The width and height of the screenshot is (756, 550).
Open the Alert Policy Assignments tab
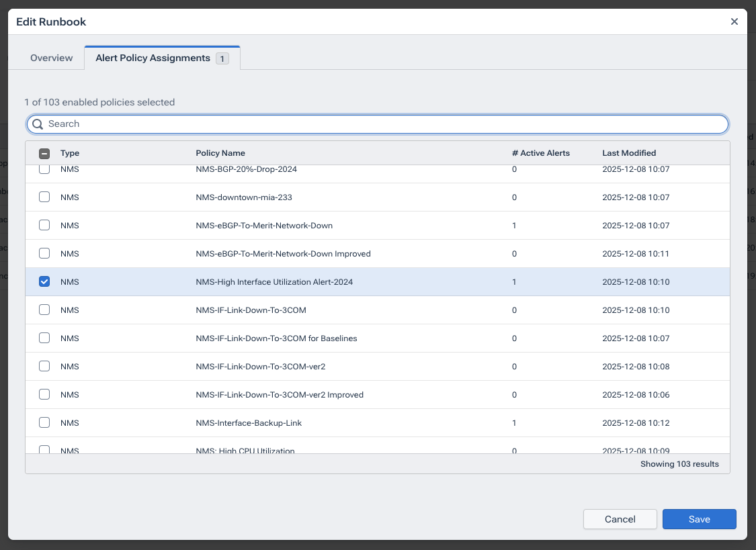click(153, 58)
